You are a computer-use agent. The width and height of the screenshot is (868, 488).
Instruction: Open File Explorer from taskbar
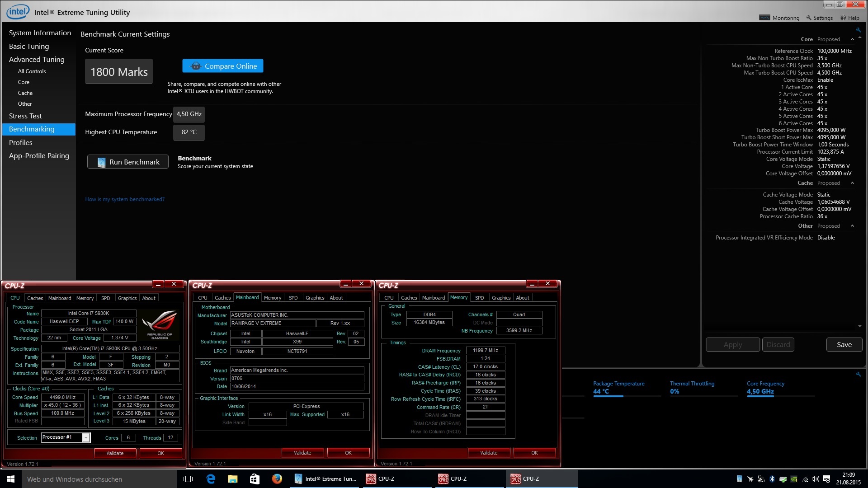233,479
